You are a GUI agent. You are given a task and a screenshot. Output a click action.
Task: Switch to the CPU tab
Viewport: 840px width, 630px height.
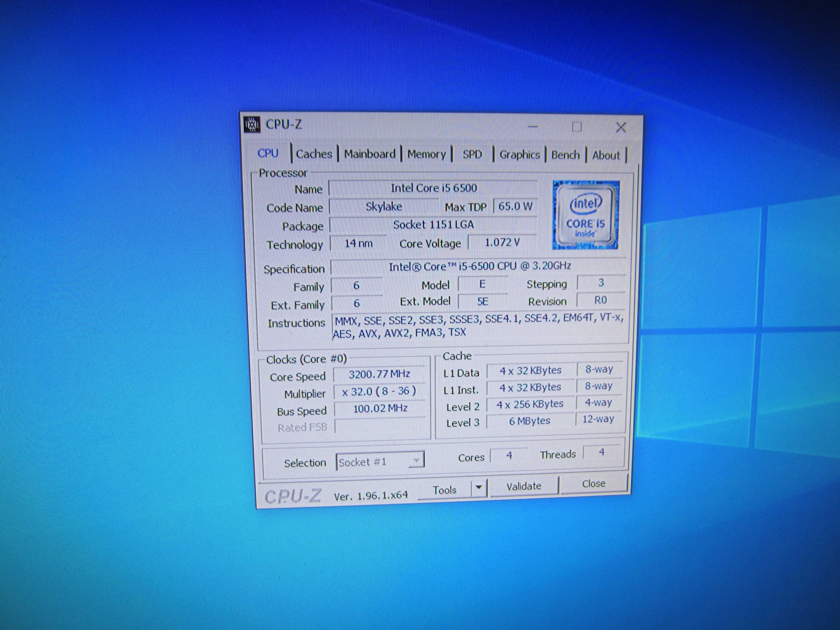pos(268,154)
